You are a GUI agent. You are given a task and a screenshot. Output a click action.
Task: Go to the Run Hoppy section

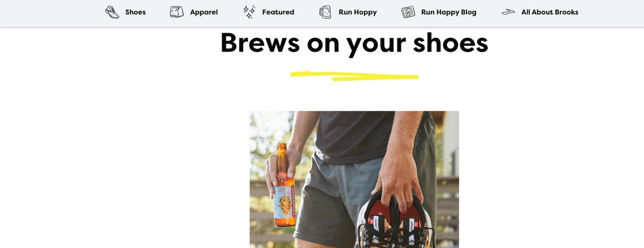[357, 12]
